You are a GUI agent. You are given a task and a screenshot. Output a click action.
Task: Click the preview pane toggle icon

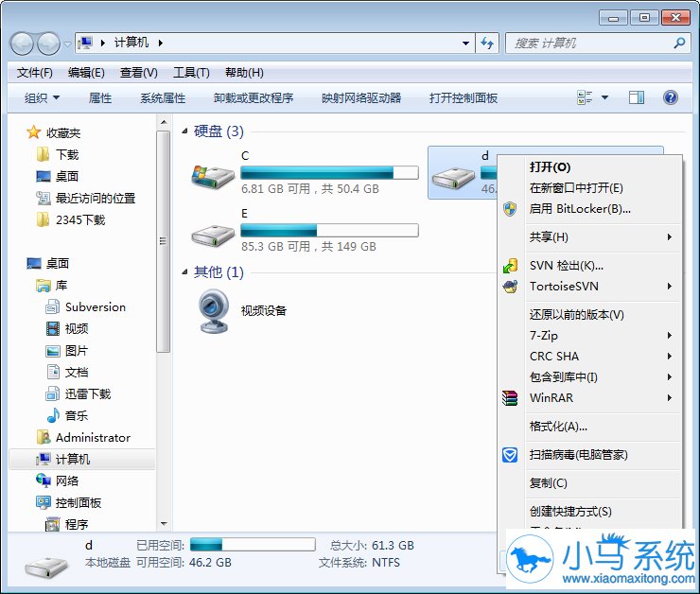pos(637,97)
